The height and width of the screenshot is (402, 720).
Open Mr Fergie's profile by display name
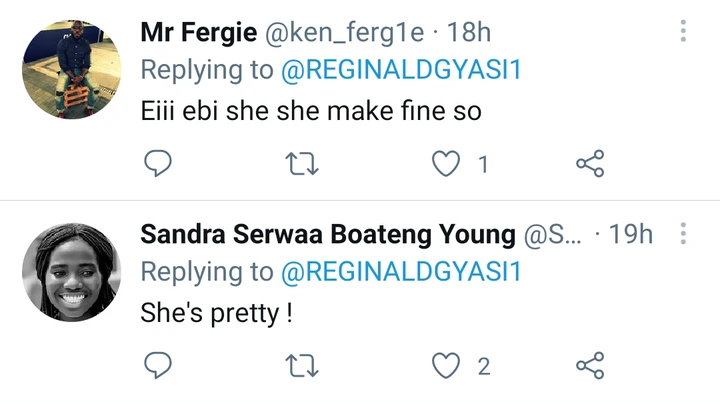(x=197, y=32)
